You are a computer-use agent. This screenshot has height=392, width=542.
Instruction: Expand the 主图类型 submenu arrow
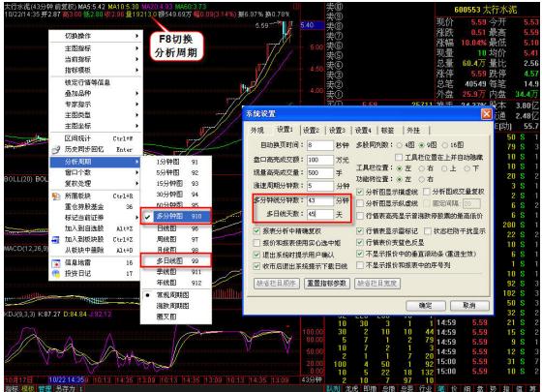pos(136,115)
